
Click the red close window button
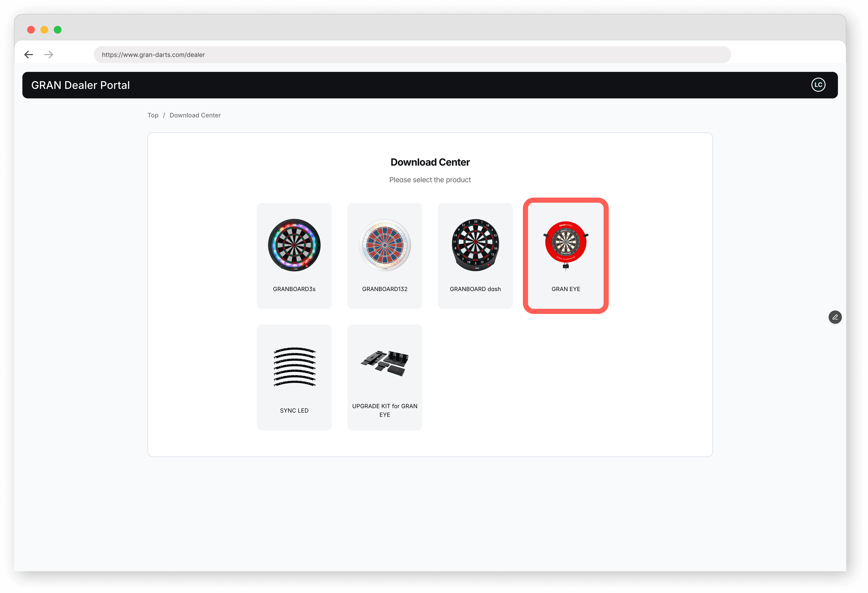coord(31,30)
